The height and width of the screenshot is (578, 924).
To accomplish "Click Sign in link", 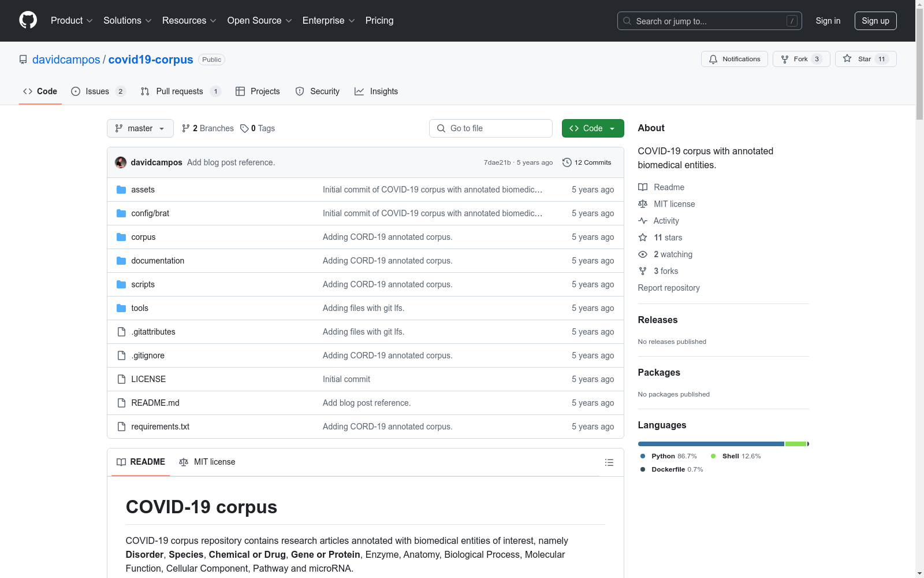I will [x=828, y=21].
